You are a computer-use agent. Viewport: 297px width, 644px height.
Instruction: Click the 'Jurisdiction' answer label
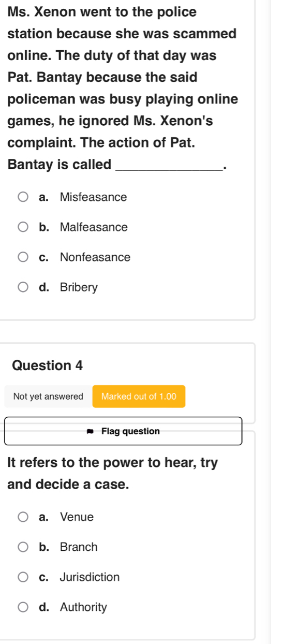click(x=90, y=577)
